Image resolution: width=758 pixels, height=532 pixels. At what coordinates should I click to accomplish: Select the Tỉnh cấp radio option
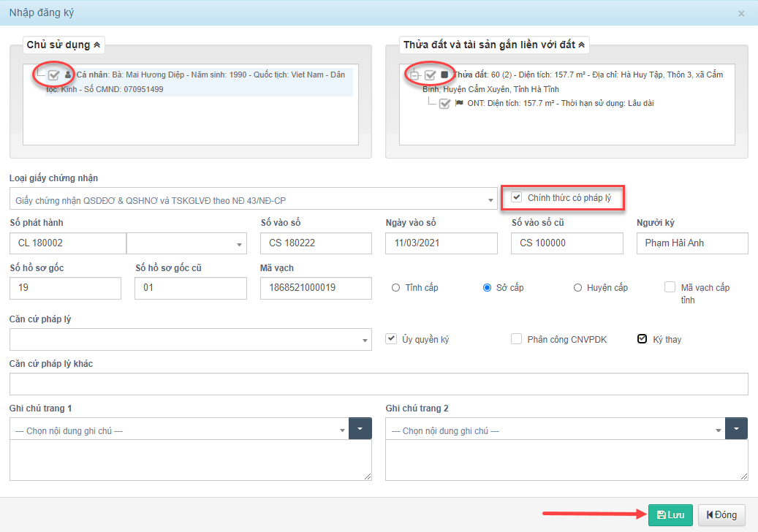click(x=395, y=288)
